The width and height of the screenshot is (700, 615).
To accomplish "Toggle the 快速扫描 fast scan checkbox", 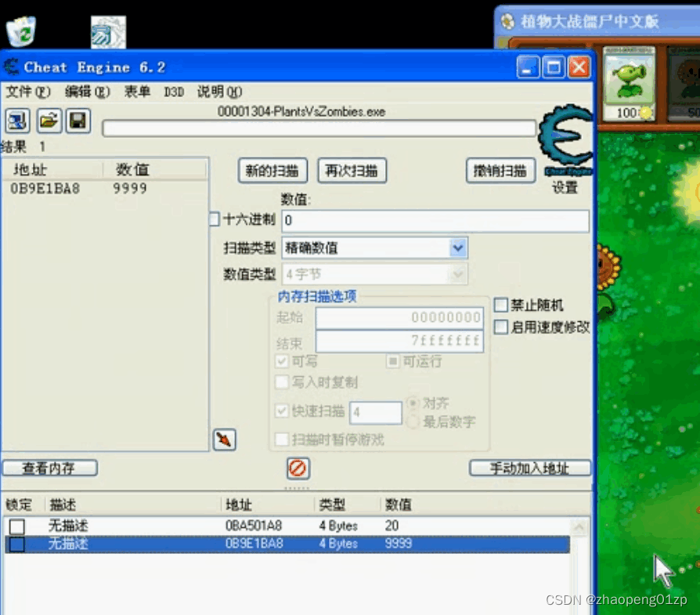I will coord(282,411).
